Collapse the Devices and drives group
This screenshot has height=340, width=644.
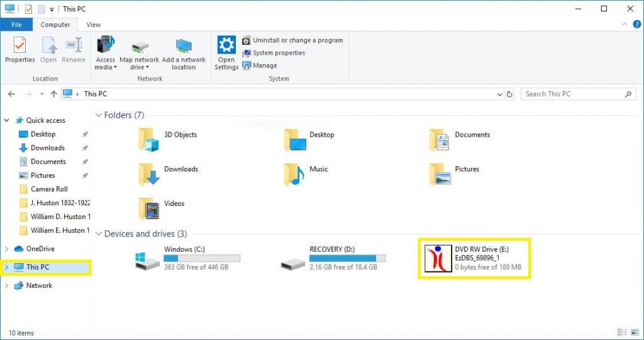[99, 234]
